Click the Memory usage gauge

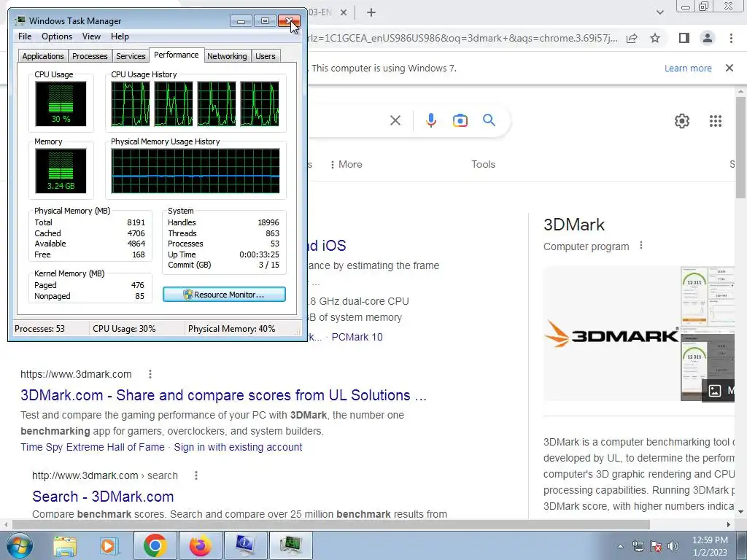pos(61,171)
